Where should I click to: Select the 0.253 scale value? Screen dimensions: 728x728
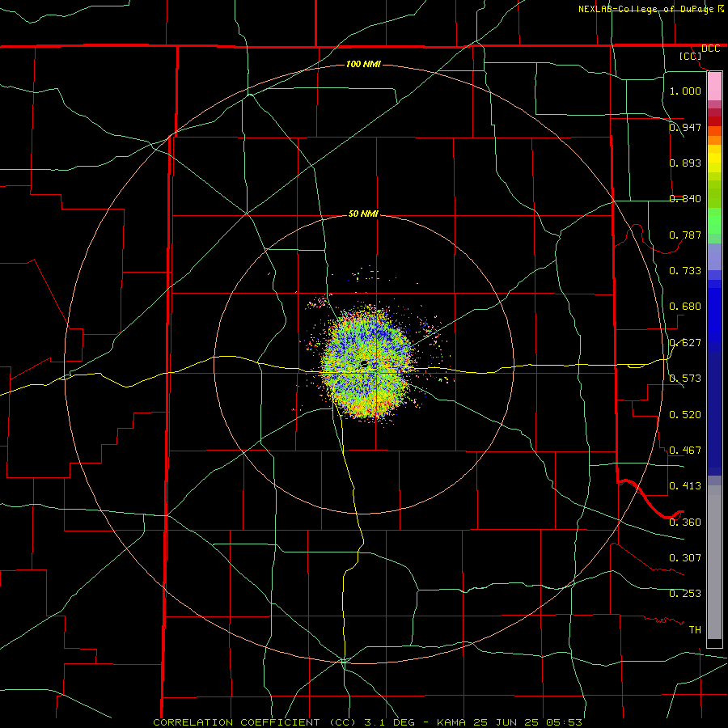click(685, 594)
